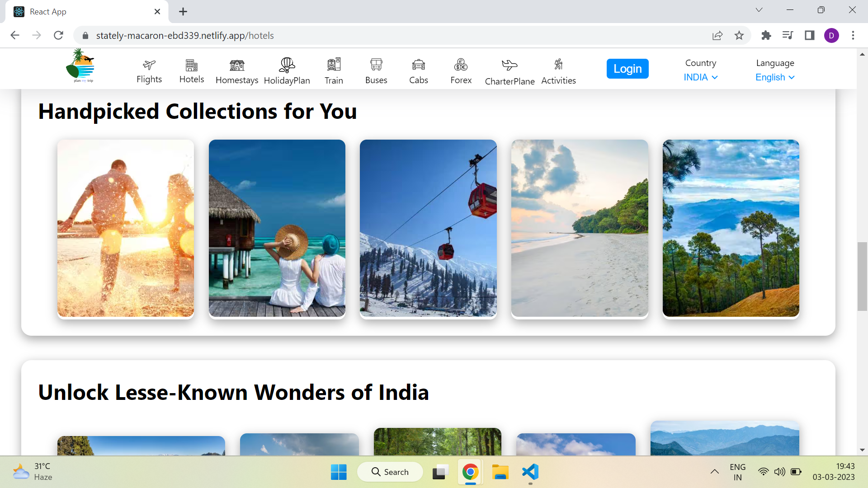Image resolution: width=868 pixels, height=488 pixels.
Task: Click the HolidayPlan balloon icon
Action: [x=287, y=65]
